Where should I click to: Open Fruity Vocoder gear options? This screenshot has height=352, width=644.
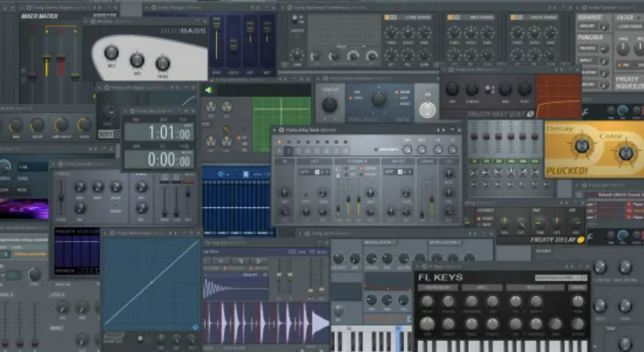pyautogui.click(x=60, y=164)
